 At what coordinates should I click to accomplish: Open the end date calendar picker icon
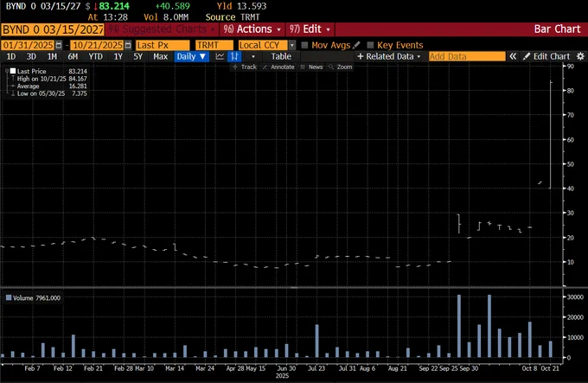(x=128, y=45)
